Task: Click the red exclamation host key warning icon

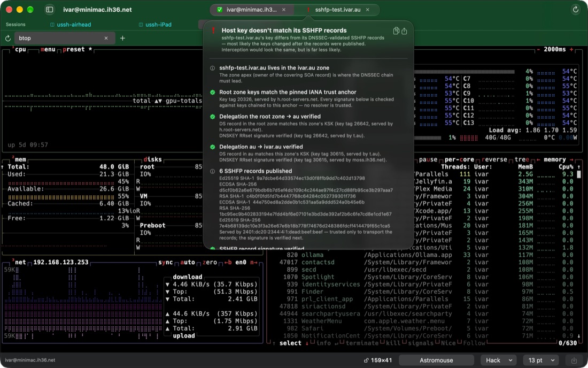Action: (213, 30)
